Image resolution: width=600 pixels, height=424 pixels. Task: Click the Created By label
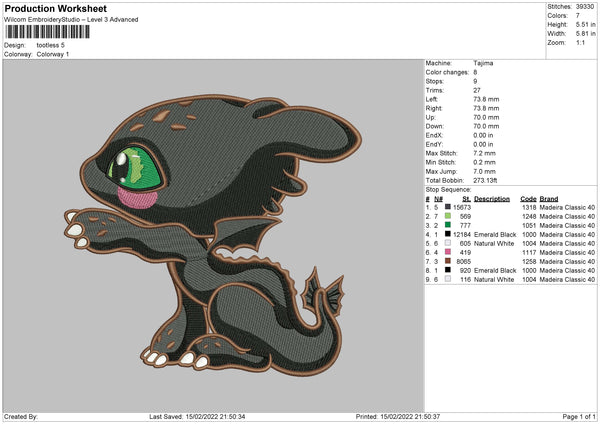[x=21, y=416]
